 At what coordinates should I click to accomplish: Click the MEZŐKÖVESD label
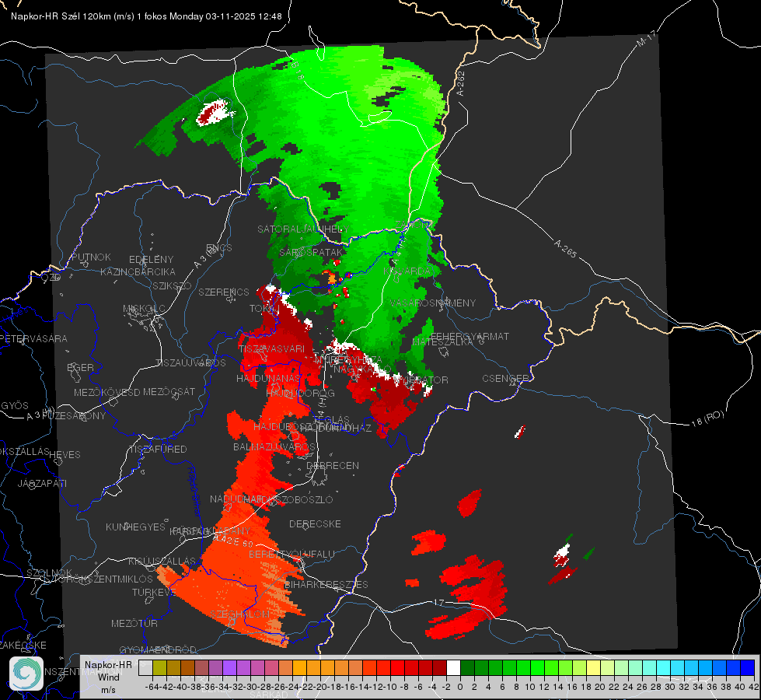pos(106,392)
